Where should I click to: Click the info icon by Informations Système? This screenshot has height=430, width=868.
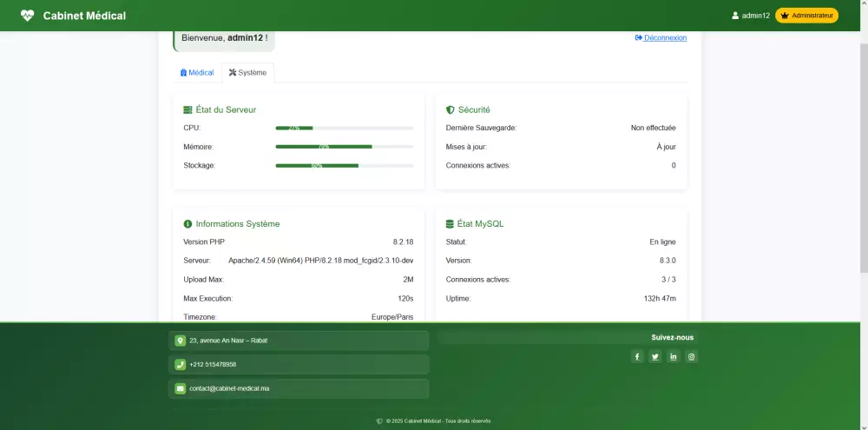tap(187, 224)
